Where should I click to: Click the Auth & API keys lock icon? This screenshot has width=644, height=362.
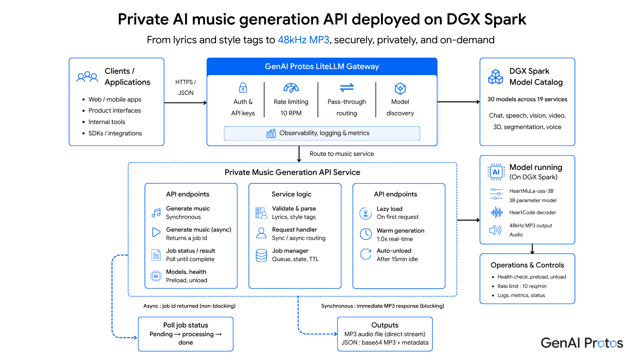243,87
